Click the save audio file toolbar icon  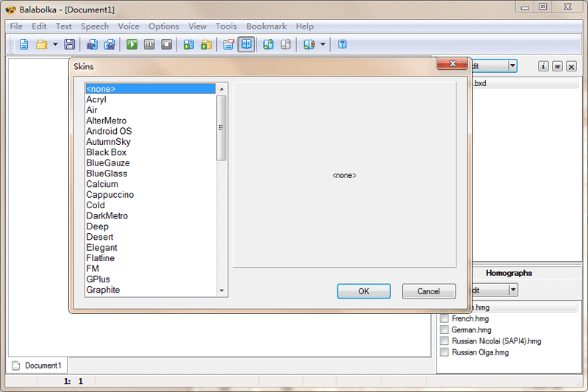coord(92,45)
